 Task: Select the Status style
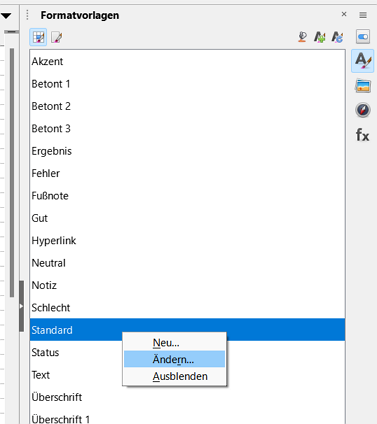(x=187, y=352)
